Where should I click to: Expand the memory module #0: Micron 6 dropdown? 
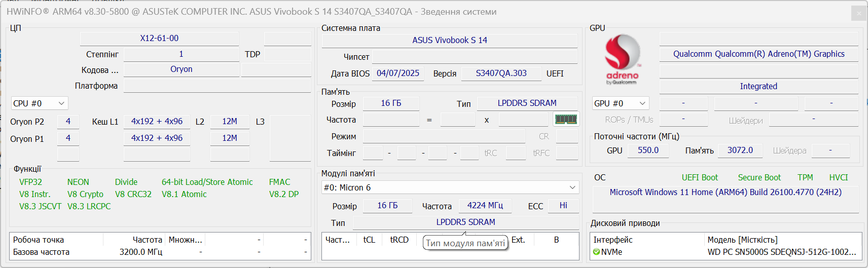coord(450,187)
